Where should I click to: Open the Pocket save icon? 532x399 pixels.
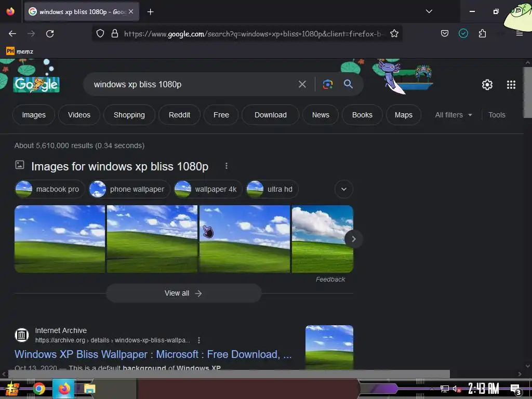coord(445,33)
